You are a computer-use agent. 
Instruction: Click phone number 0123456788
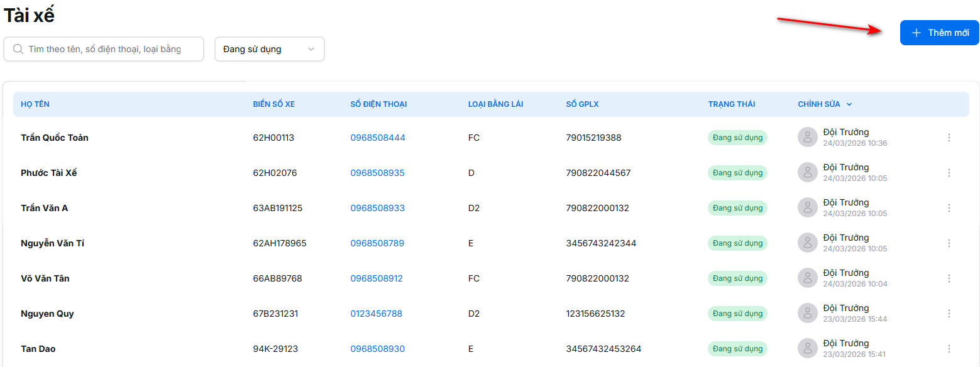tap(376, 314)
